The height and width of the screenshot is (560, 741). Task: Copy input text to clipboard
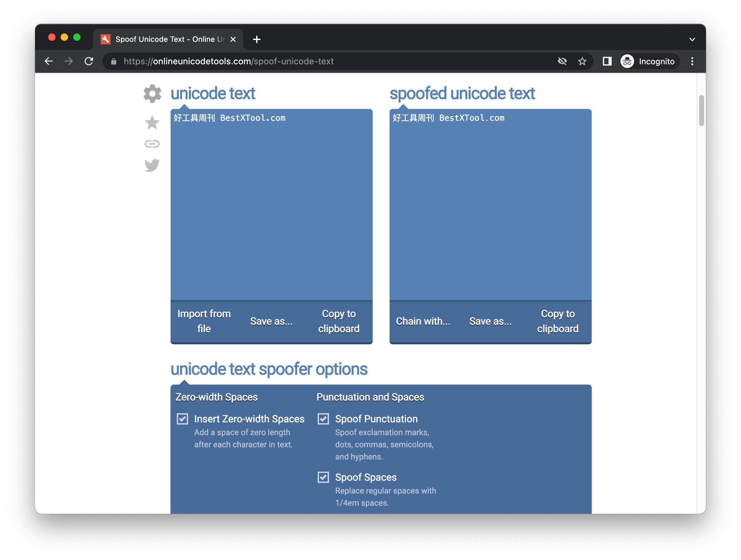339,321
